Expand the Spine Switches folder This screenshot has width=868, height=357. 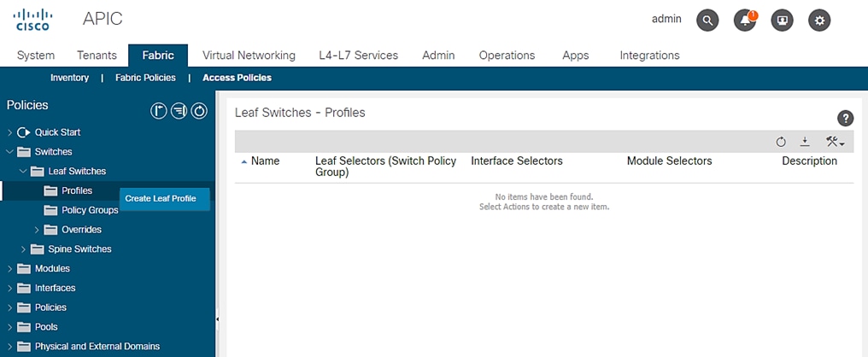click(23, 249)
